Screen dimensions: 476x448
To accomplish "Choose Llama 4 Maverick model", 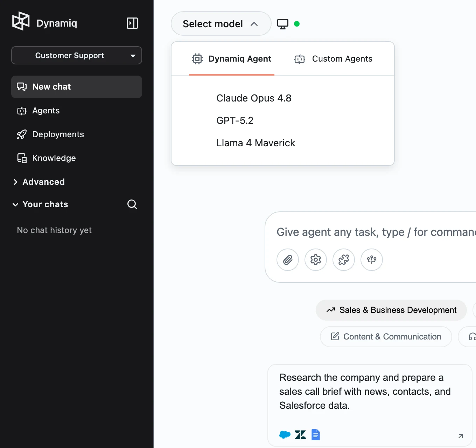I will 255,143.
